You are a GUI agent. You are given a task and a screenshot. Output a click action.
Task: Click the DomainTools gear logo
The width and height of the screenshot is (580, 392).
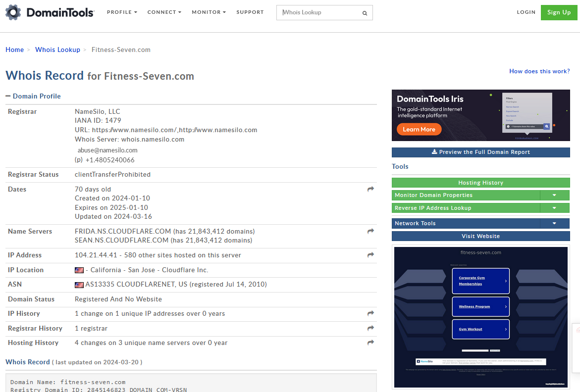tap(13, 12)
